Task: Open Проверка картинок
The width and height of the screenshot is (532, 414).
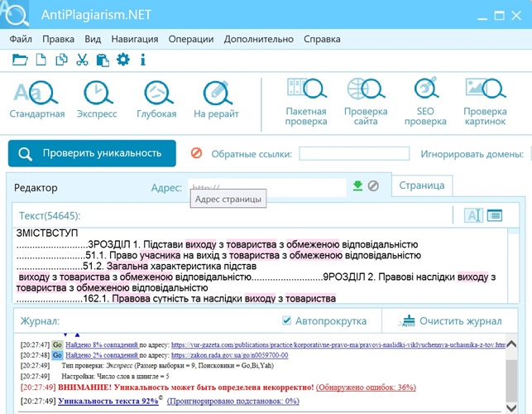Action: 485,102
